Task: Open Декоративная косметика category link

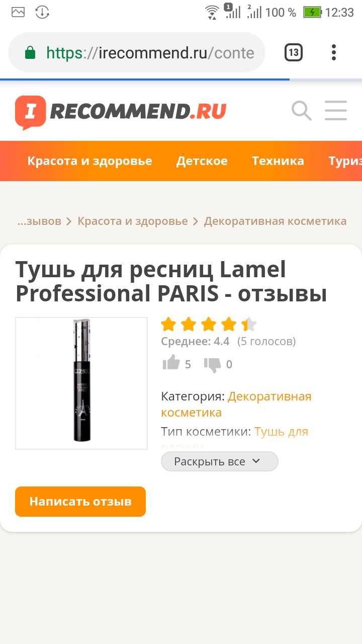Action: (236, 405)
